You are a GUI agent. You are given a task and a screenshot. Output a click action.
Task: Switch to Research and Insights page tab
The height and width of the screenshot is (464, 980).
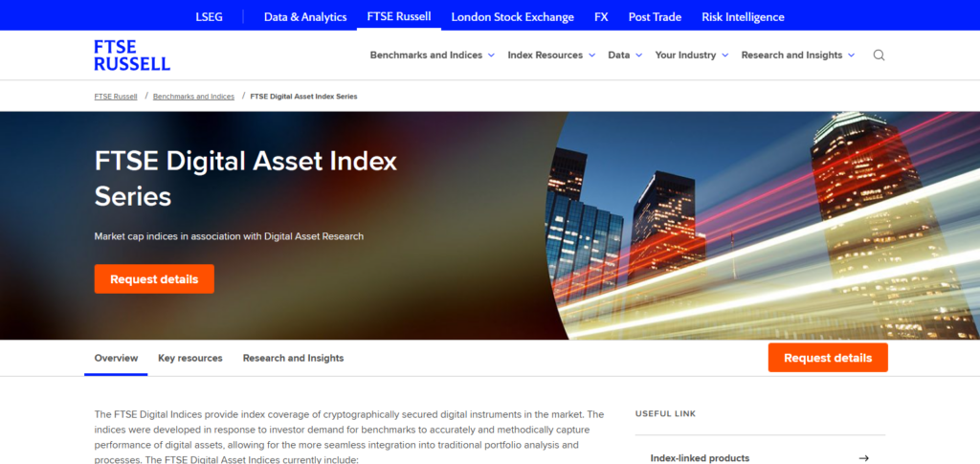pos(293,358)
